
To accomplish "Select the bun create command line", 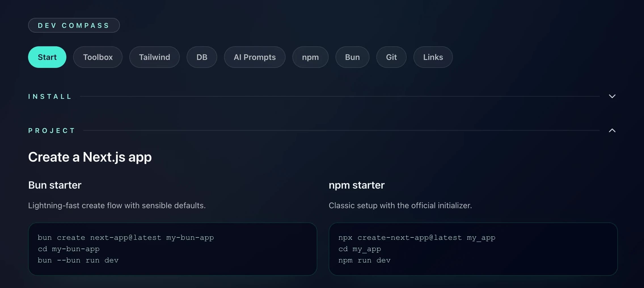I will 126,237.
